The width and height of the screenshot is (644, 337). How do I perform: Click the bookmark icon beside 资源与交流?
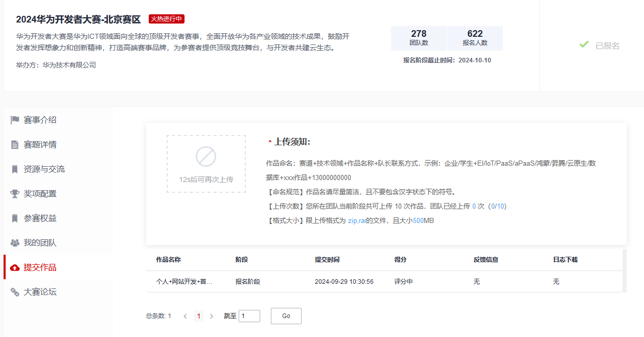click(15, 169)
